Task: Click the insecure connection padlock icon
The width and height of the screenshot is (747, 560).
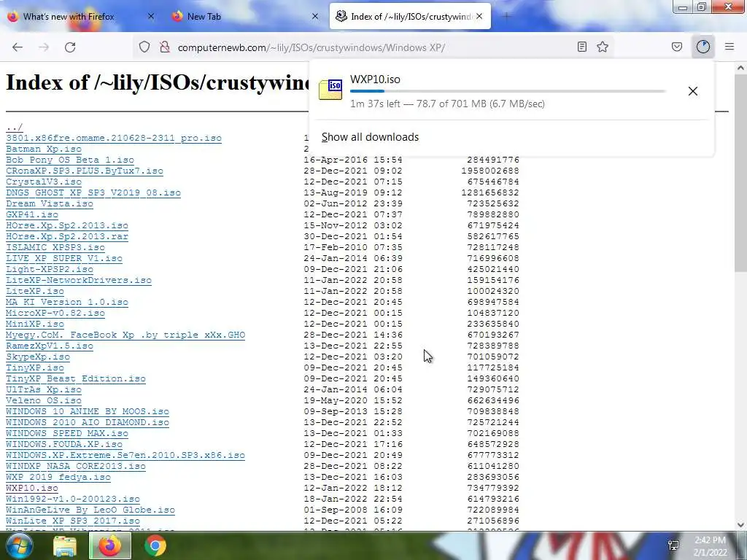Action: coord(165,47)
